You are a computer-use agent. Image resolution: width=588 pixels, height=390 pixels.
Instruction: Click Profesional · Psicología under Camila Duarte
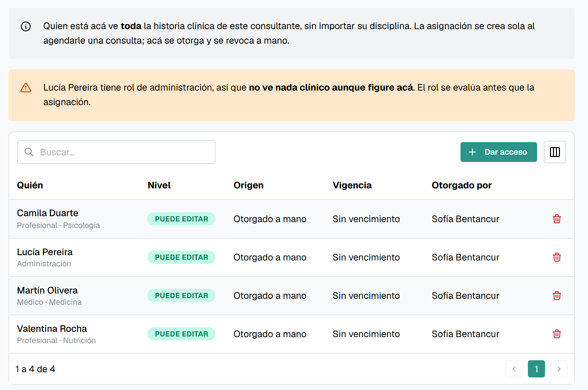(x=58, y=225)
